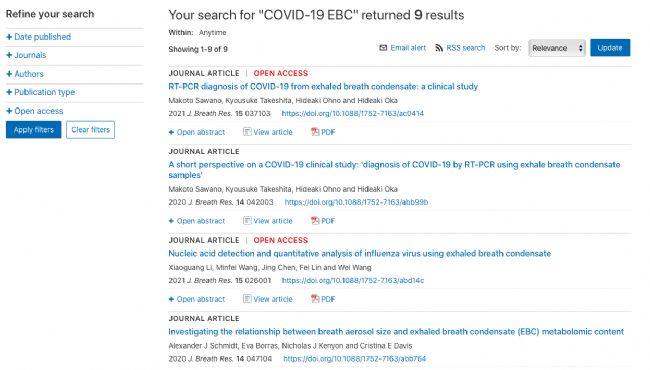Viewport: 650px width, 370px height.
Task: Click the Clear filters button
Action: tap(90, 130)
